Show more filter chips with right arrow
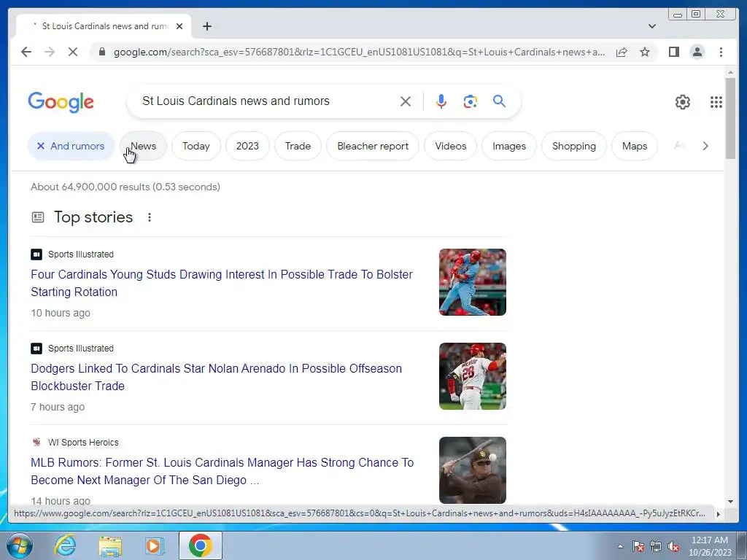This screenshot has height=560, width=747. pos(705,146)
